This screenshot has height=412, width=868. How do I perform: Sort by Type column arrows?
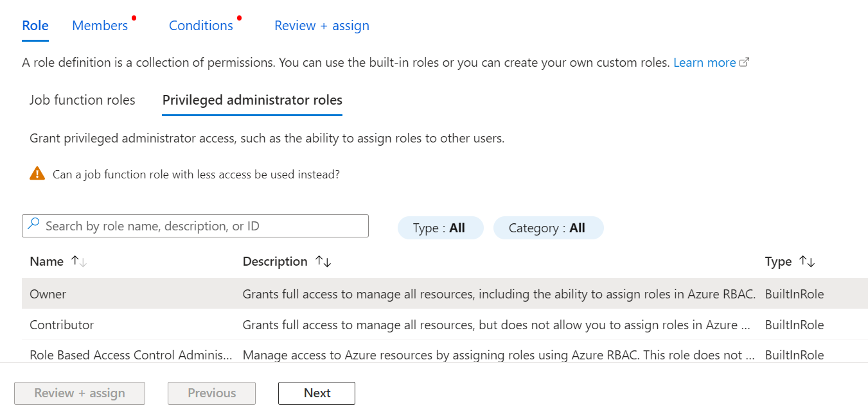(x=806, y=261)
